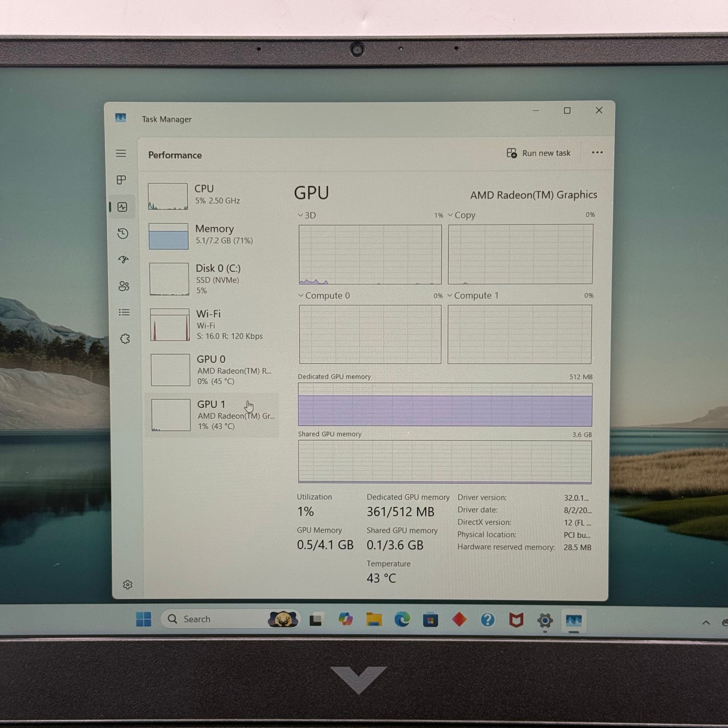Click the taskbar Search box
This screenshot has height=728, width=728.
231,619
